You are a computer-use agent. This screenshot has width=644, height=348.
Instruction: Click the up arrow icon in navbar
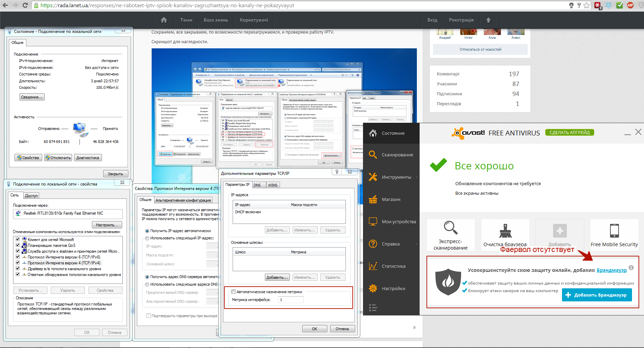488,20
